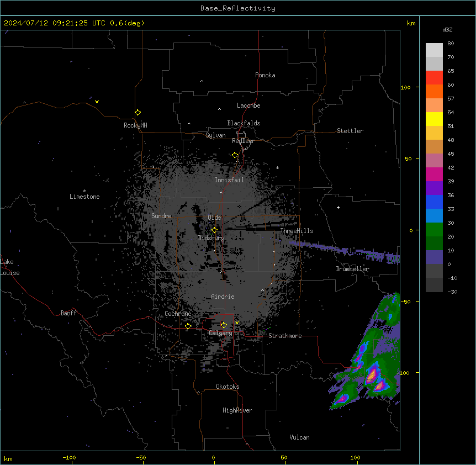
Task: Pick the light grey 80 dBZ legend swatch
Action: click(434, 50)
